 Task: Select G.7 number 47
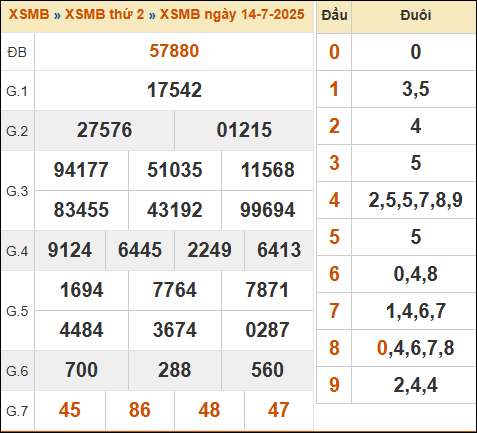point(279,410)
